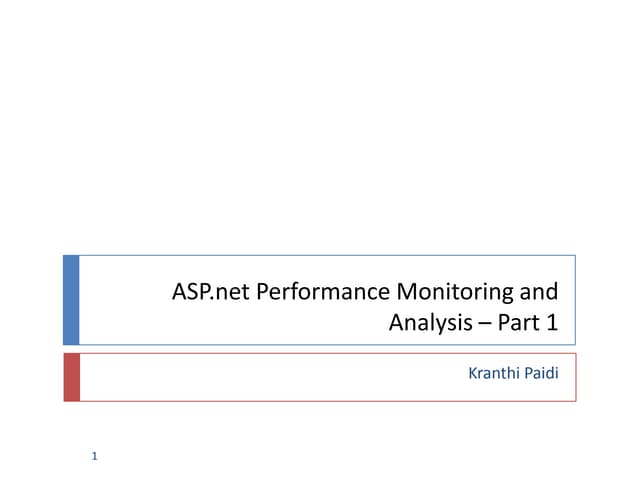Click the bottom border of the red author box
640x480 pixels.
320,401
